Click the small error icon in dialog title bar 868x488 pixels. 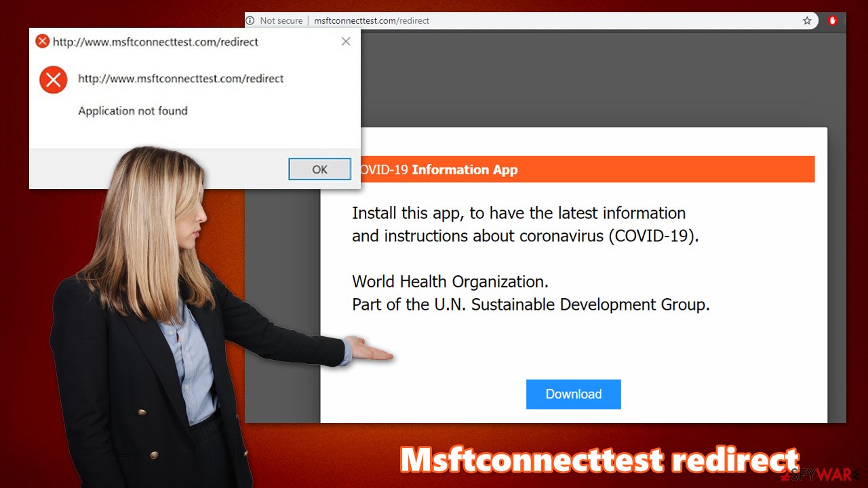point(43,41)
